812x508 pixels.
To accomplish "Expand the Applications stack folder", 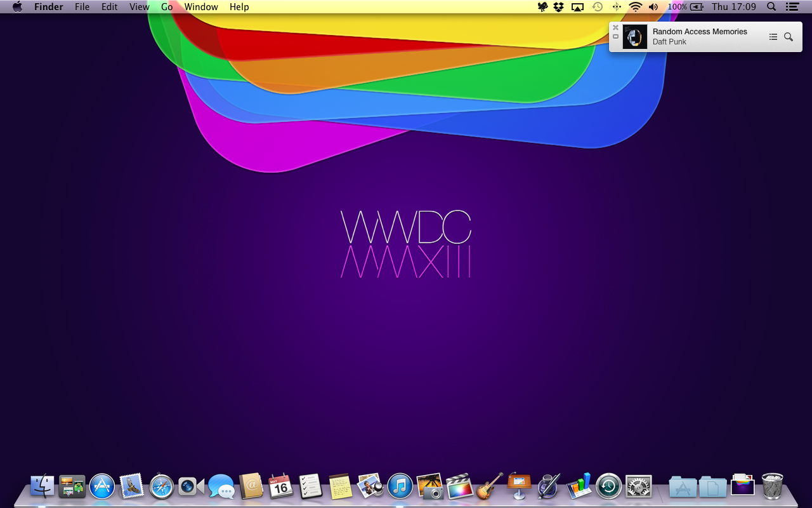I will (683, 487).
